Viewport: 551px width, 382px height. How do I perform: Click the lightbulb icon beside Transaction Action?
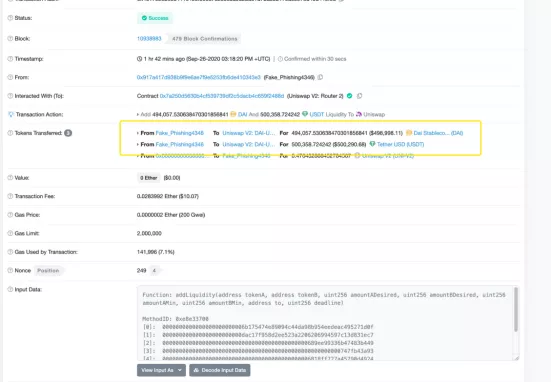coord(11,114)
